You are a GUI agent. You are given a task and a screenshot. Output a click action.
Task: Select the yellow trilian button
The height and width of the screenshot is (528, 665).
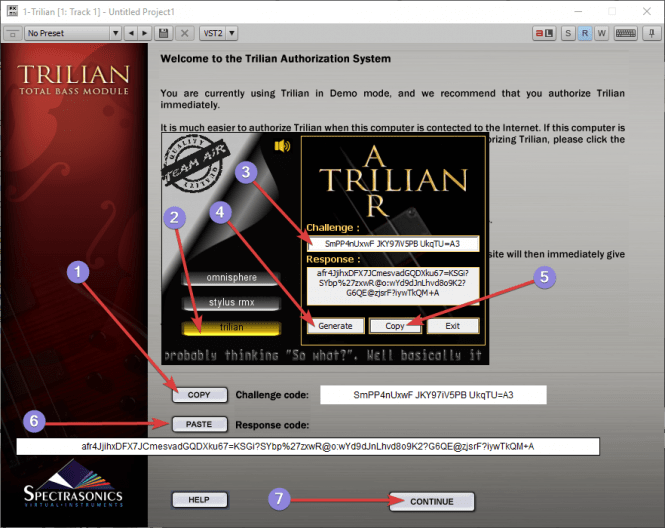(232, 327)
